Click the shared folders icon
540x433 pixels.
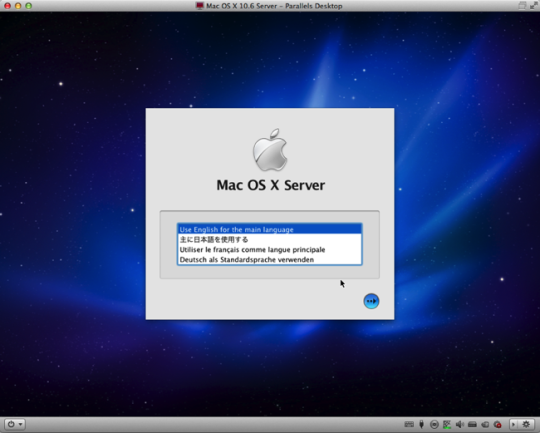[x=485, y=424]
